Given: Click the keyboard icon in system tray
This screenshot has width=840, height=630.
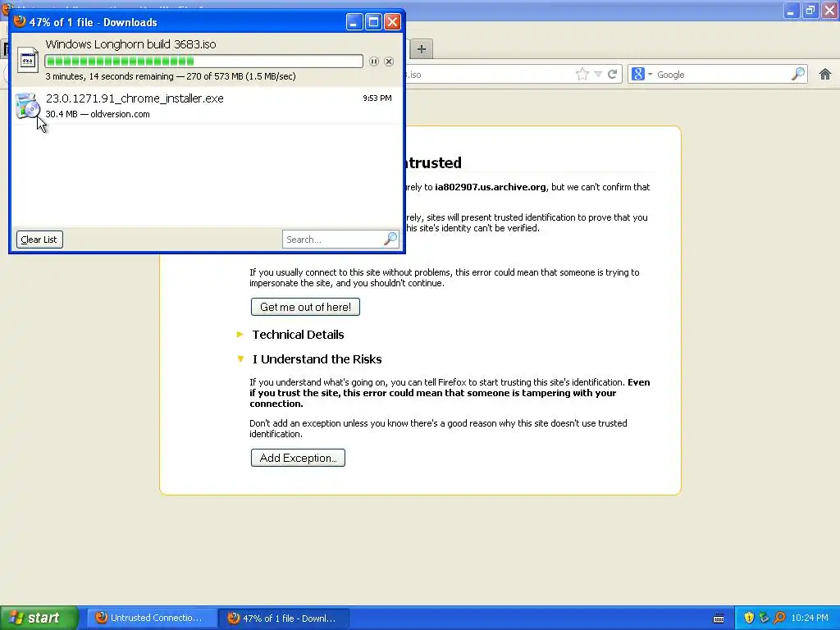Looking at the screenshot, I should coord(719,619).
